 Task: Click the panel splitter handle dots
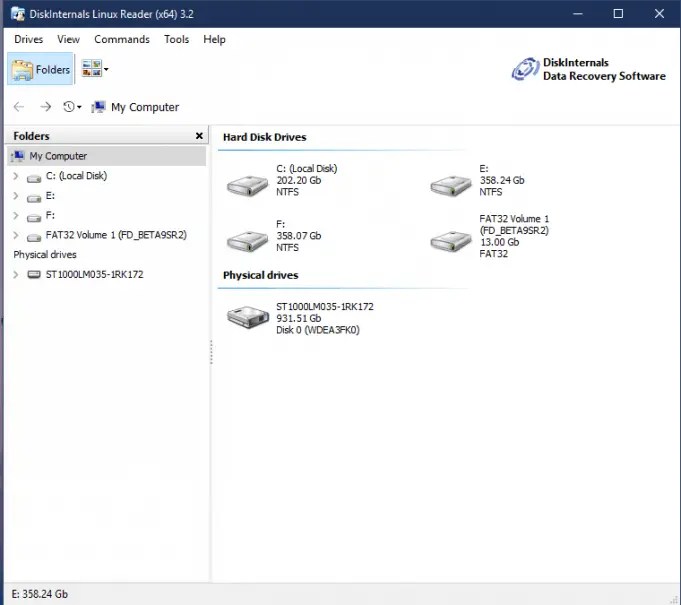pos(211,352)
